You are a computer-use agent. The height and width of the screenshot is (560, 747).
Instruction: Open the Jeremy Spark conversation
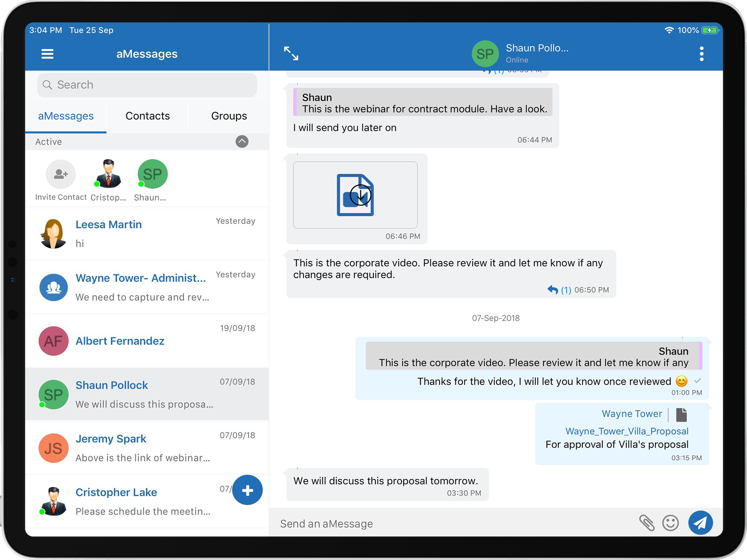[147, 448]
